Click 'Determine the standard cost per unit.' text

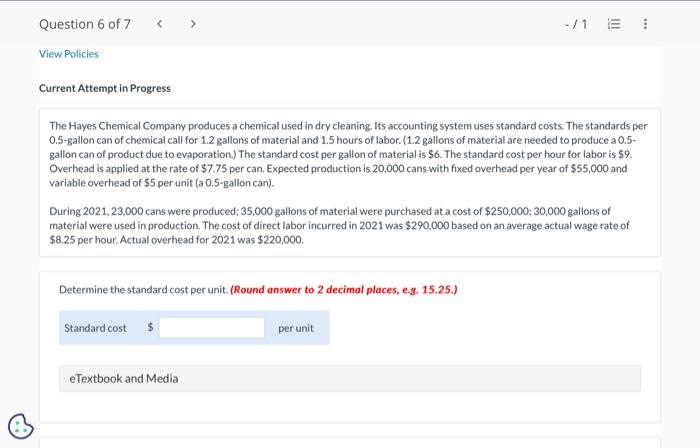coord(144,290)
